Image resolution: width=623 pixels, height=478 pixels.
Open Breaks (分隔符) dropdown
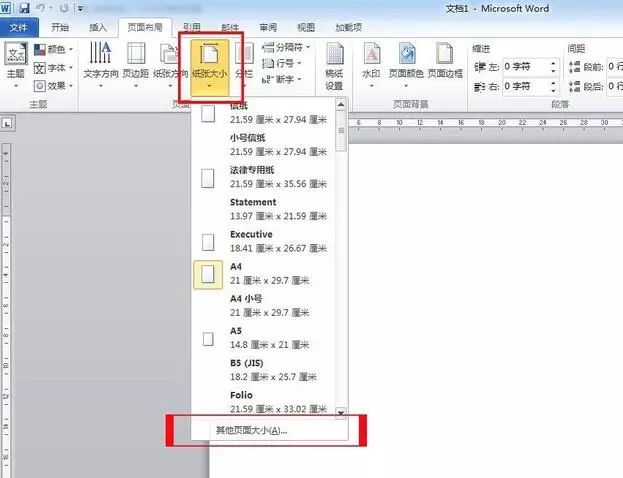pyautogui.click(x=286, y=47)
